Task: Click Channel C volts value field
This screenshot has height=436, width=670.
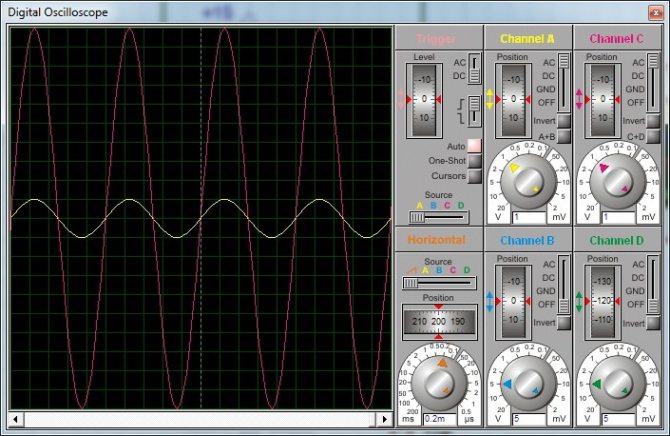Action: point(618,217)
